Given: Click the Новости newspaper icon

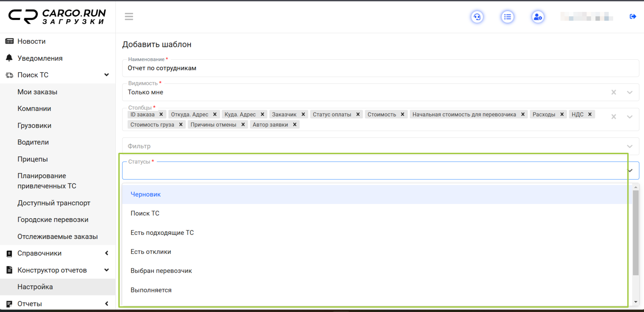Looking at the screenshot, I should click(9, 41).
